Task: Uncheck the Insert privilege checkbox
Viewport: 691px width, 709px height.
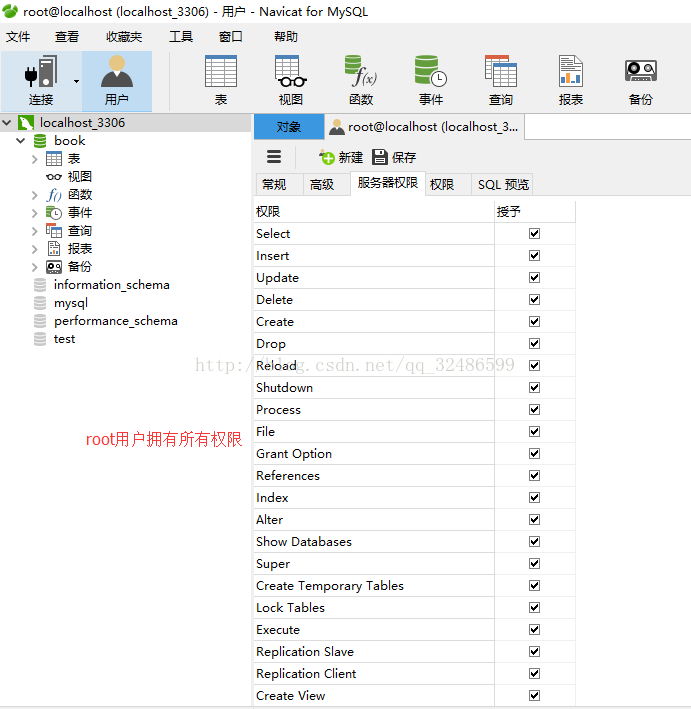Action: click(x=535, y=255)
